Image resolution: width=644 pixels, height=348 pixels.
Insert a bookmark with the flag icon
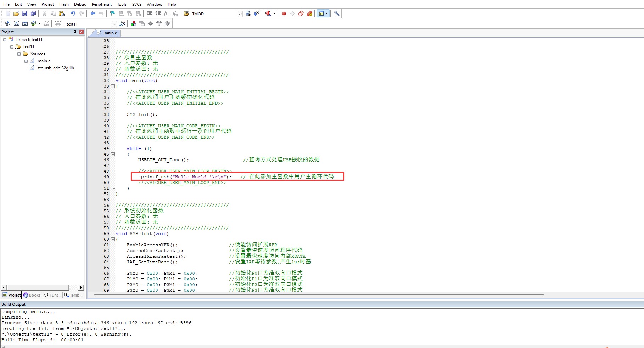click(x=112, y=13)
